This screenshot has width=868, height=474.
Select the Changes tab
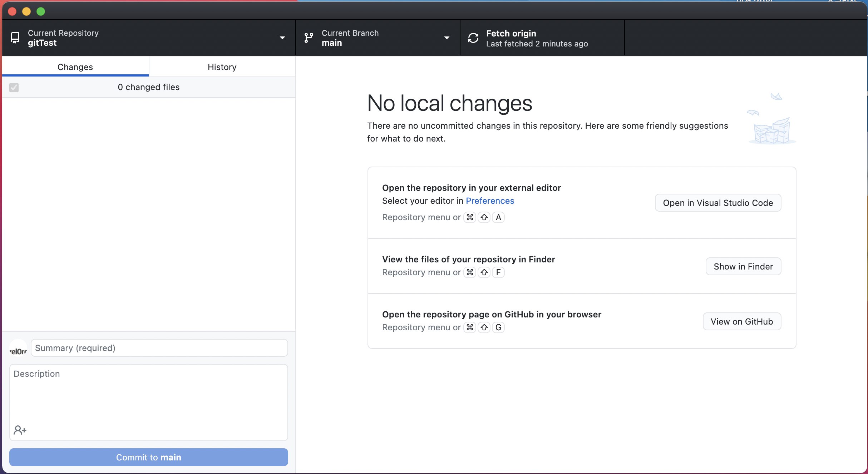tap(75, 67)
